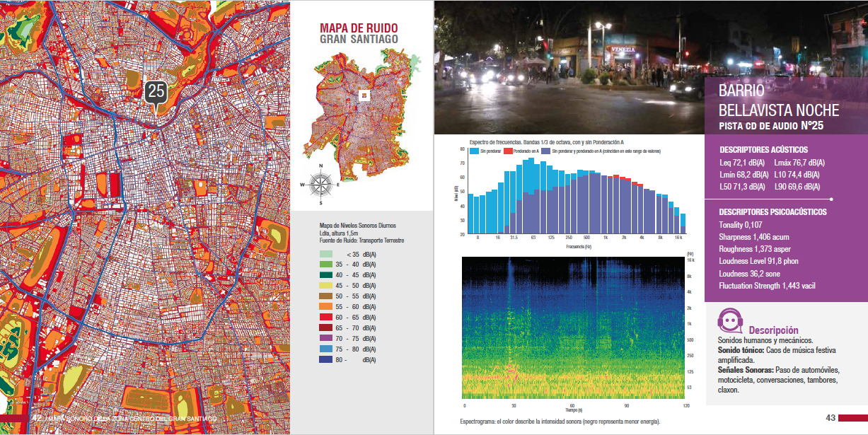Click the purple headphones face icon
868x435 pixels.
pyautogui.click(x=729, y=322)
